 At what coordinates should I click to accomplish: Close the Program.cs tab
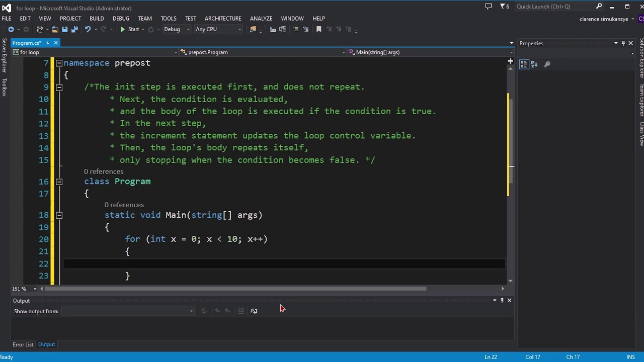[56, 43]
